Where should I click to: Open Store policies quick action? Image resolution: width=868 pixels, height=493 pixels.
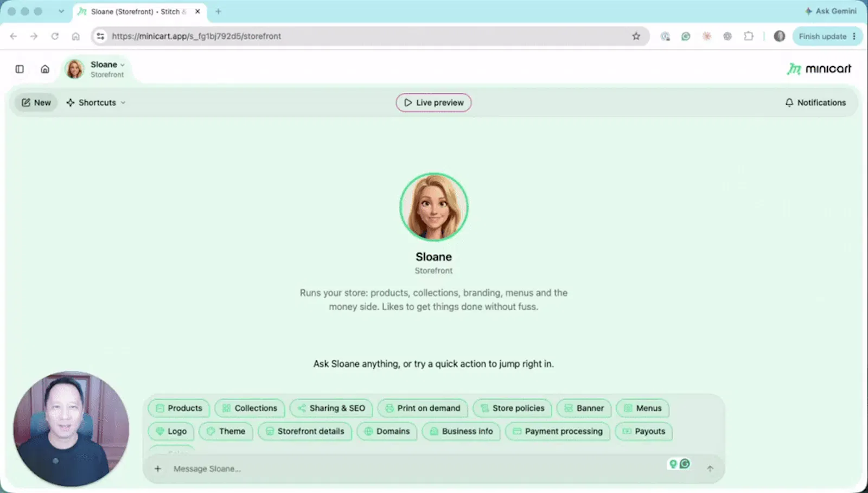click(512, 408)
